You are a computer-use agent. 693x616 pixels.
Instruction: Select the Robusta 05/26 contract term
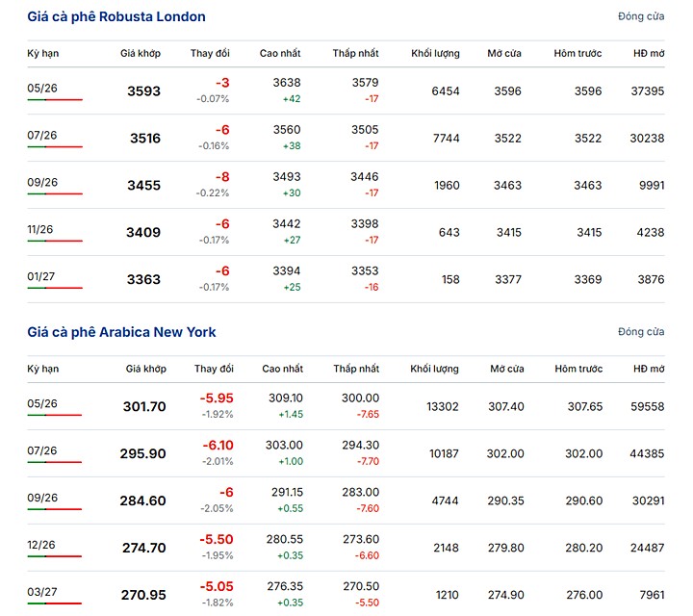point(42,88)
